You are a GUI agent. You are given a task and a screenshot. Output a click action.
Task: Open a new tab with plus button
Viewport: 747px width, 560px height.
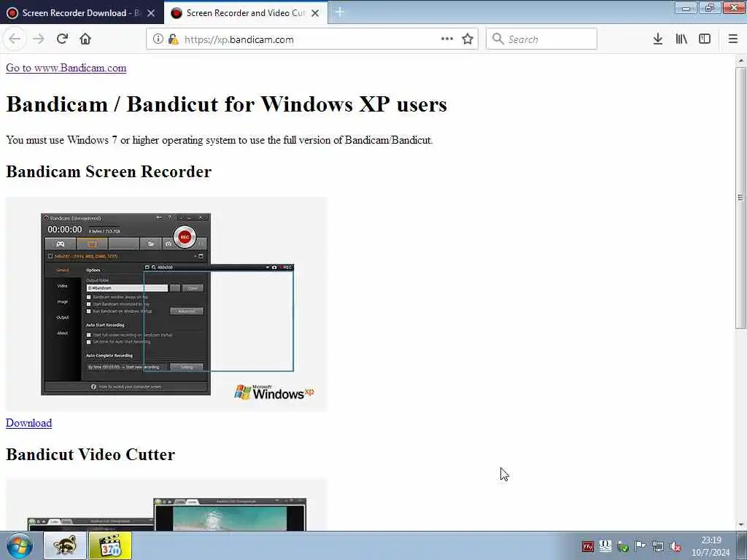pyautogui.click(x=340, y=12)
